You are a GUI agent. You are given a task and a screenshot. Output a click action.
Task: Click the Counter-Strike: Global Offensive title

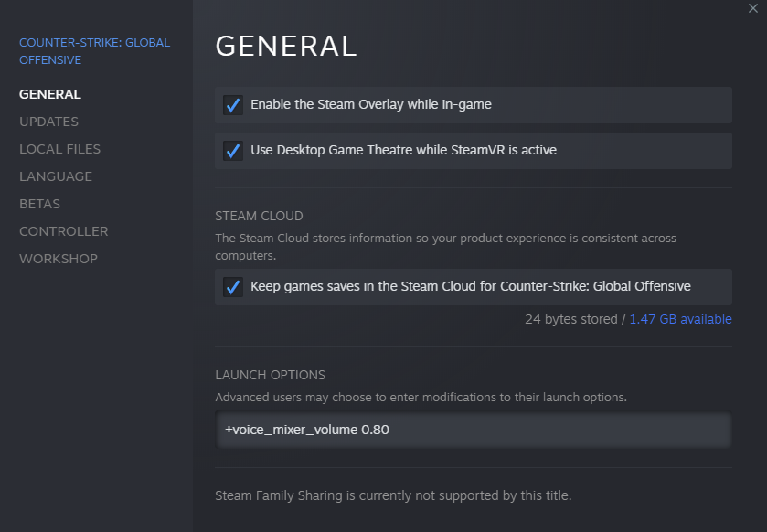(94, 51)
